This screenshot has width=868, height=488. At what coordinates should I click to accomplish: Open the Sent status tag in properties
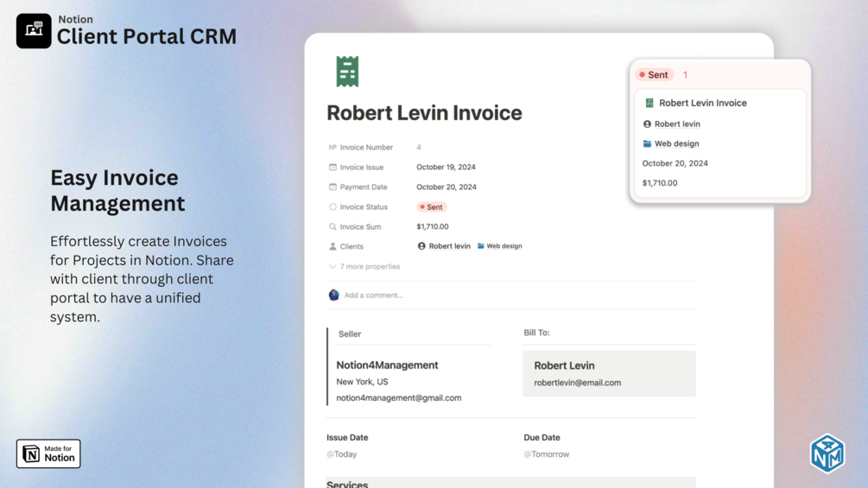[431, 207]
